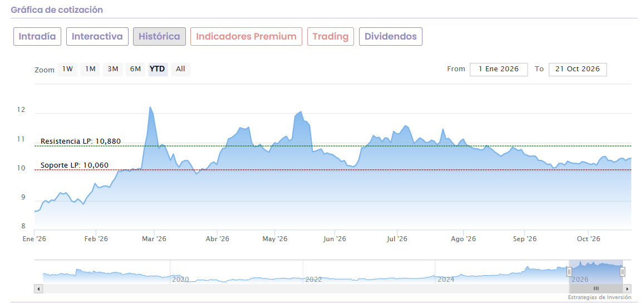The image size is (644, 308).
Task: Click the Mar '26 axis label
Action: click(154, 238)
